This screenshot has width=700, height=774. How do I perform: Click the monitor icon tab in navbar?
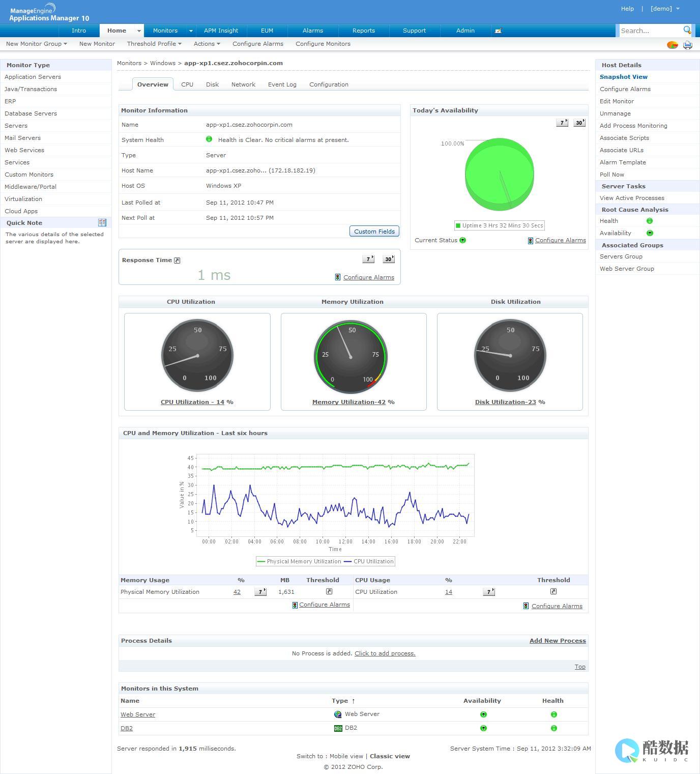(x=498, y=31)
